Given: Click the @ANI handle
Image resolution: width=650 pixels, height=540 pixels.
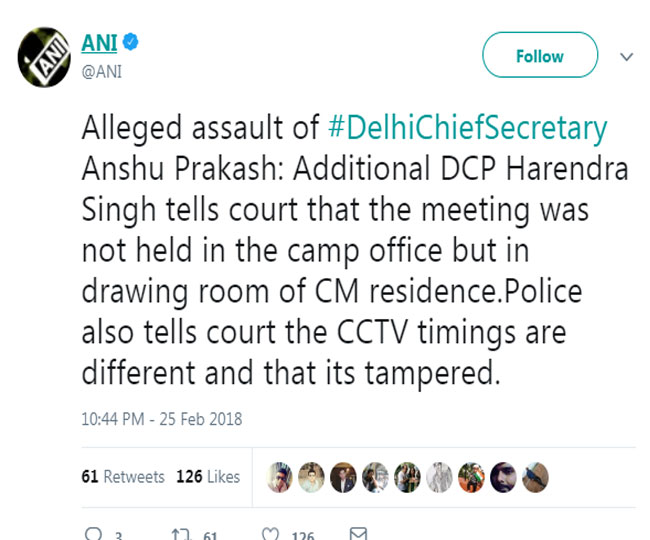Looking at the screenshot, I should pyautogui.click(x=101, y=71).
